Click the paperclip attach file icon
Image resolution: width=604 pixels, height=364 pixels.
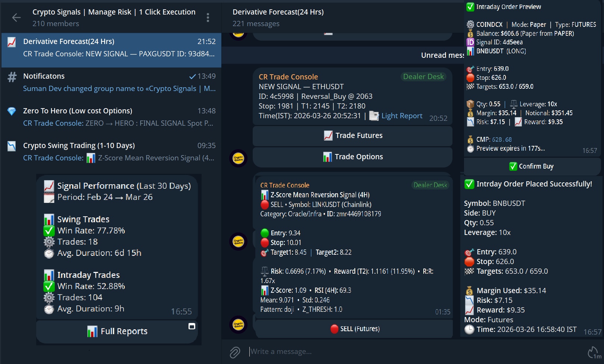235,352
